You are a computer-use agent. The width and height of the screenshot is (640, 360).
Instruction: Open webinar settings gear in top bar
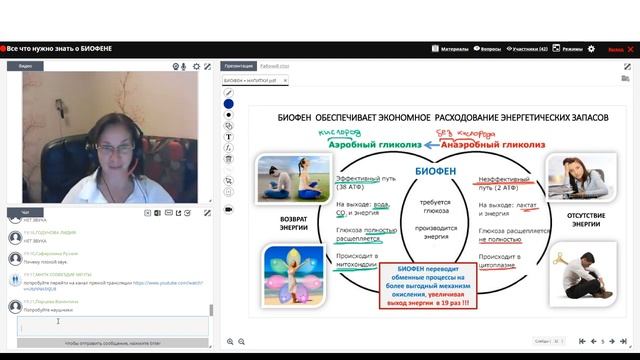coord(591,49)
